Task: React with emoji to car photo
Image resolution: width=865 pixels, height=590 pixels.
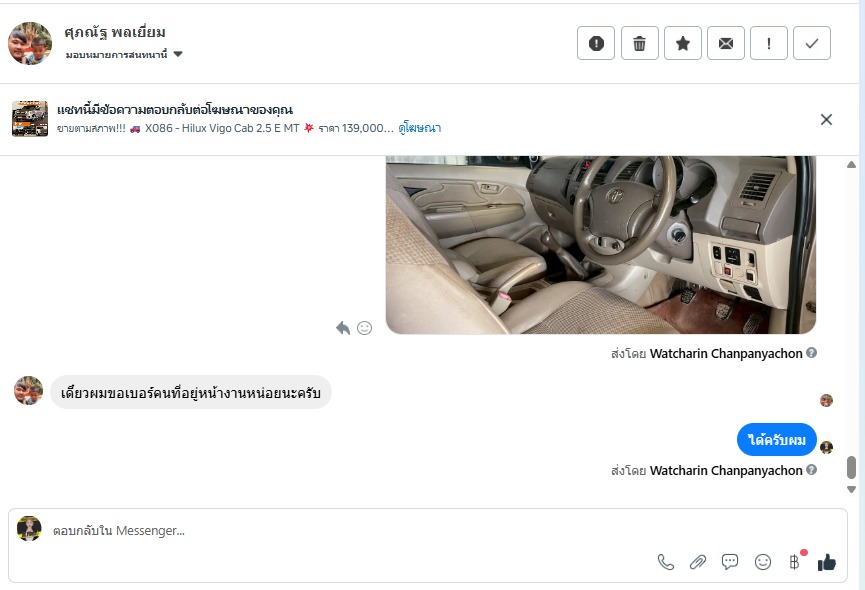Action: click(365, 328)
